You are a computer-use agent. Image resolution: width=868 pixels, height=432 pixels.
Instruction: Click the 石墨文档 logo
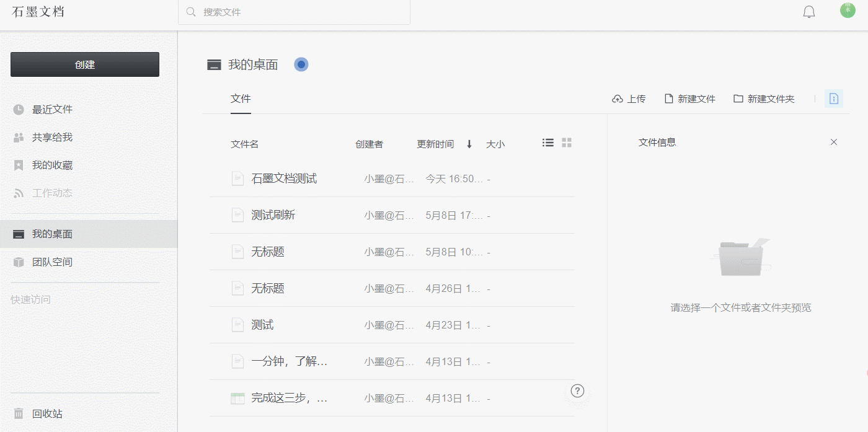click(x=38, y=12)
